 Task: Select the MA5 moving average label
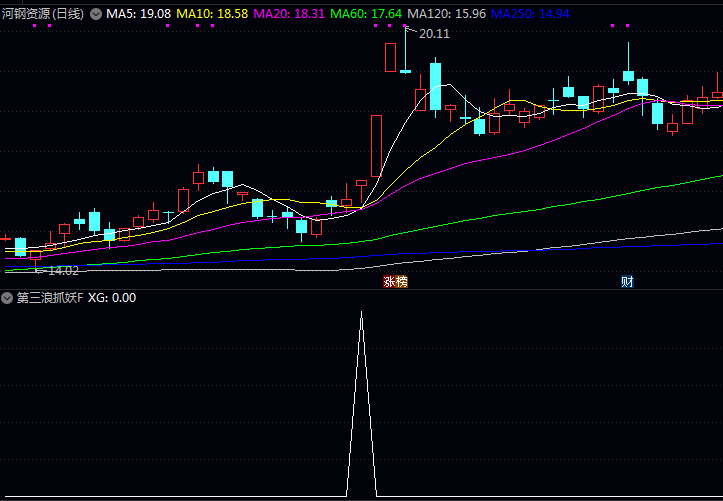click(138, 14)
